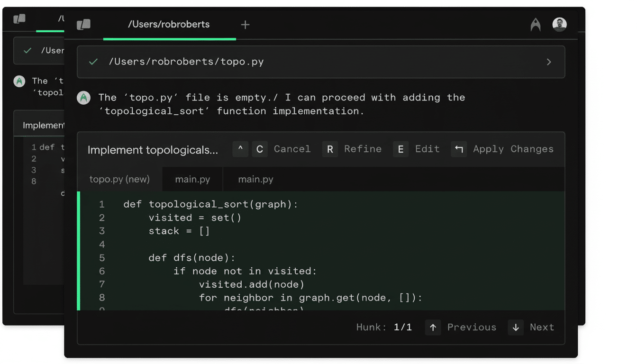Open a new tab with the plus button
Screen dimensions: 637x364
coord(246,24)
